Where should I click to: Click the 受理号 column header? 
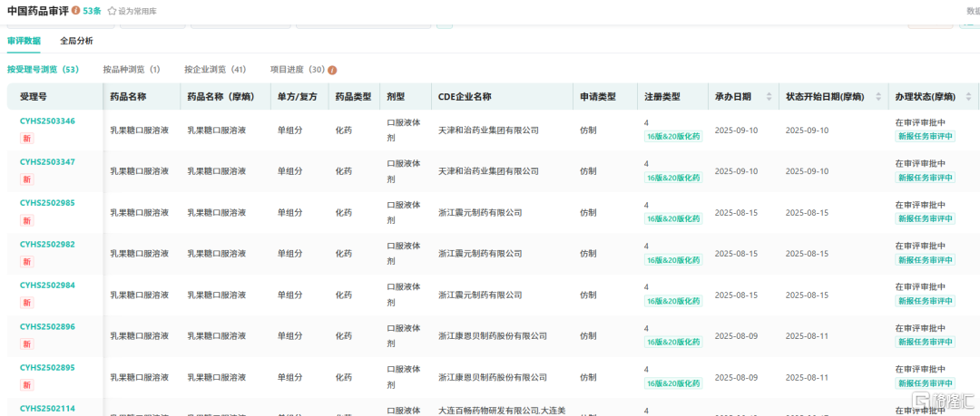click(x=34, y=97)
